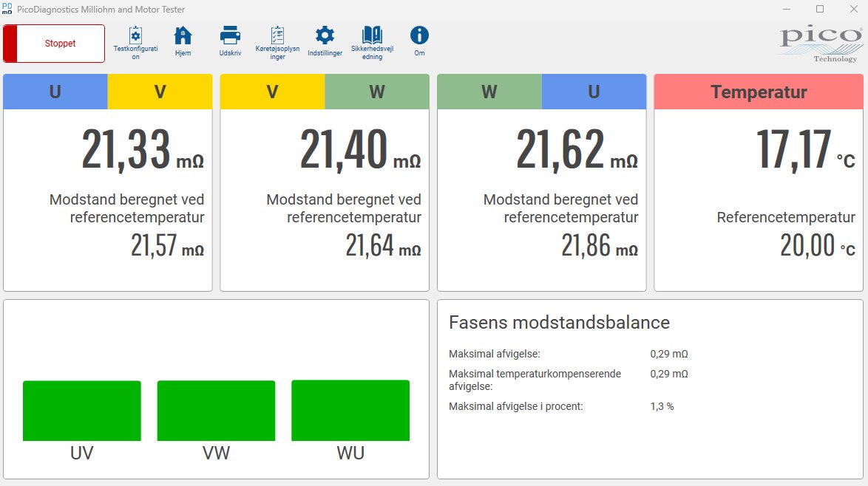The image size is (868, 486).
Task: Go to Hjem home icon
Action: tap(183, 35)
